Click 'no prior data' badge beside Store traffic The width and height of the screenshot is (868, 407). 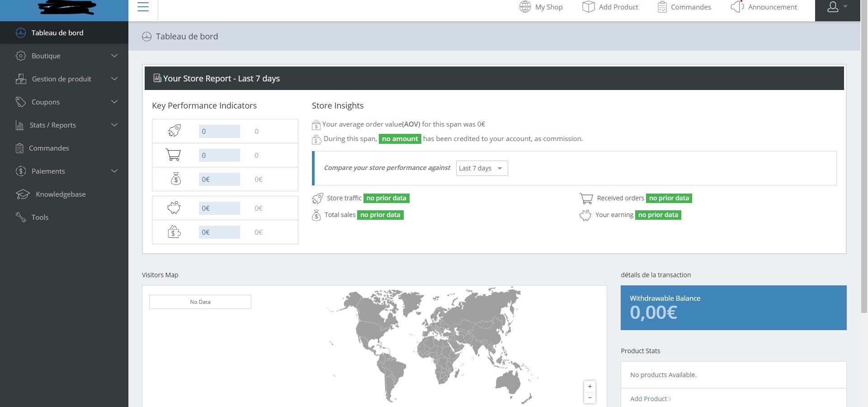387,198
